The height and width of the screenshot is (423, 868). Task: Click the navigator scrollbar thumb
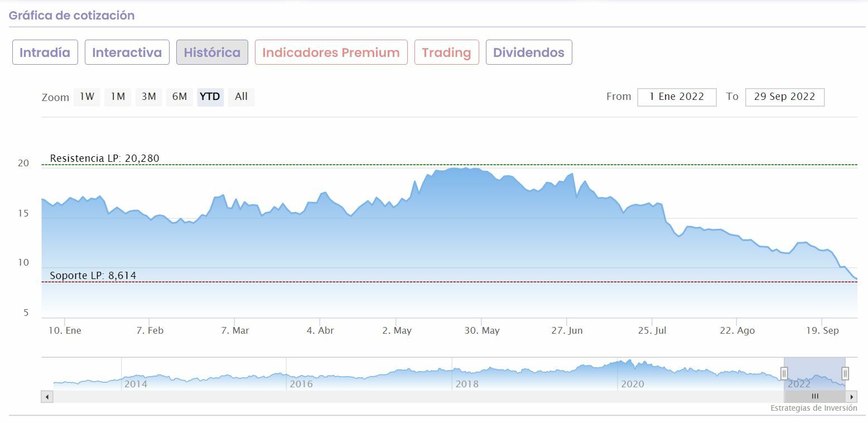pyautogui.click(x=815, y=397)
